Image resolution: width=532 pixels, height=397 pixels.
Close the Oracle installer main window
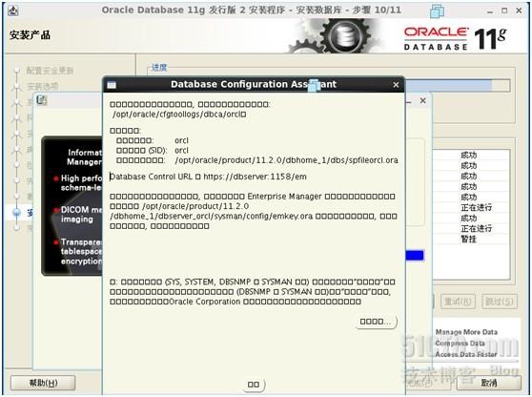519,10
